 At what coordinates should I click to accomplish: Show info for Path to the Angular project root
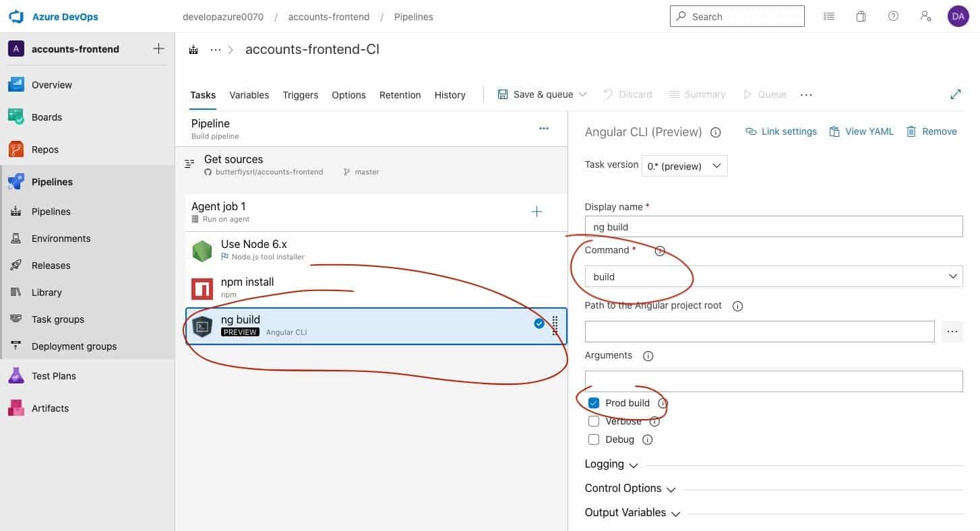(737, 306)
